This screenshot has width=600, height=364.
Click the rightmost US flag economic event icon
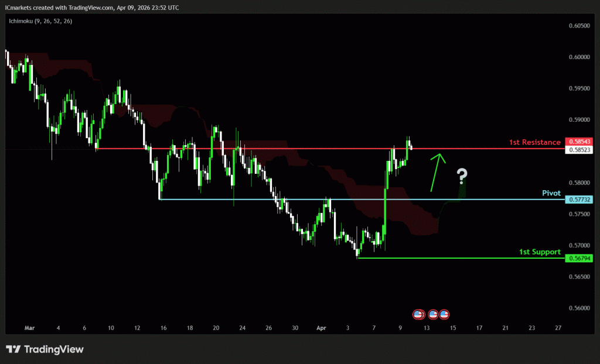coord(444,314)
